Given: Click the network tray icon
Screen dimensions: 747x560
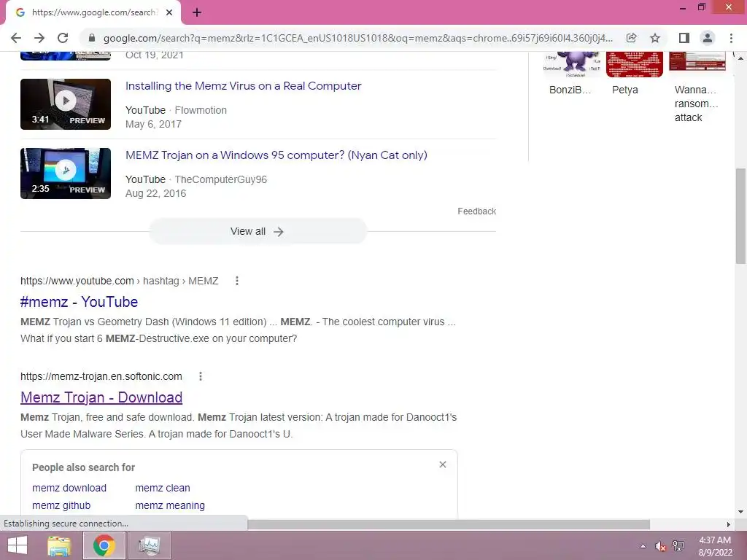Looking at the screenshot, I should click(678, 546).
